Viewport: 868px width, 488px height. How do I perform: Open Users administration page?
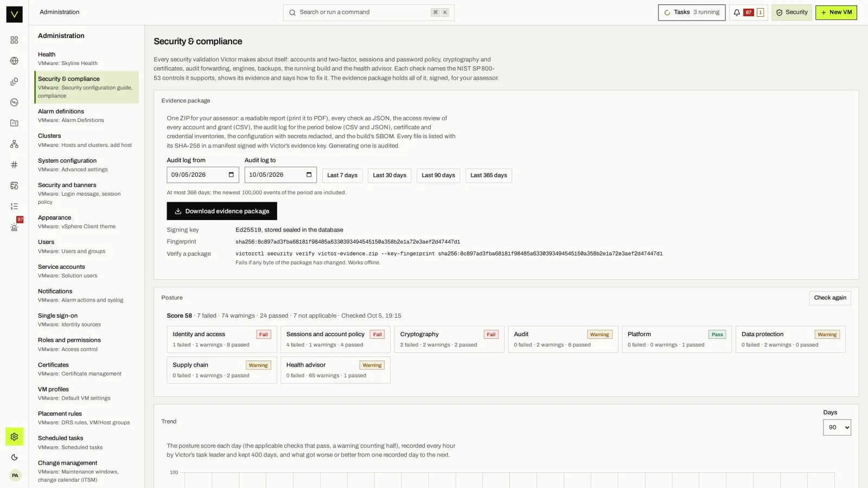pos(86,246)
